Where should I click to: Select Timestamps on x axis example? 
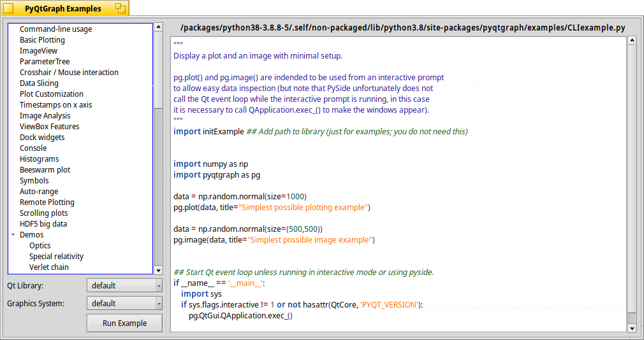click(56, 104)
